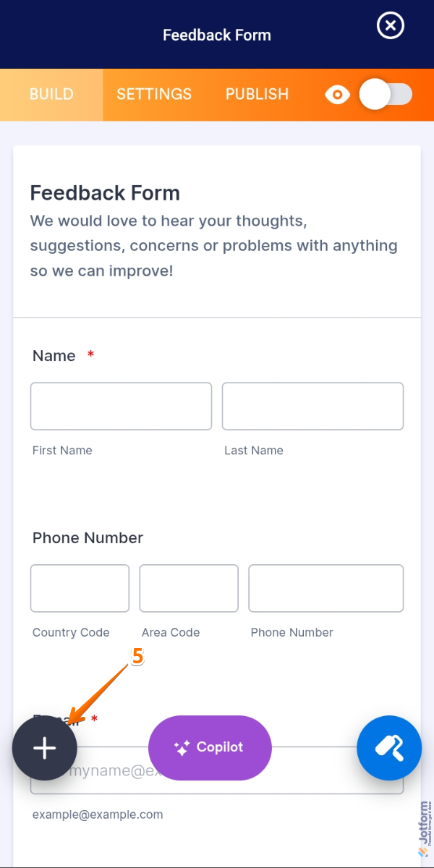Close the Feedback Form editor

tap(390, 26)
